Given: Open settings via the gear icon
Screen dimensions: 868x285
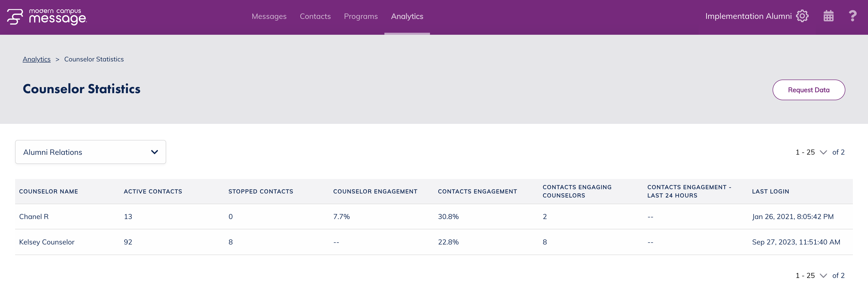Looking at the screenshot, I should point(802,16).
